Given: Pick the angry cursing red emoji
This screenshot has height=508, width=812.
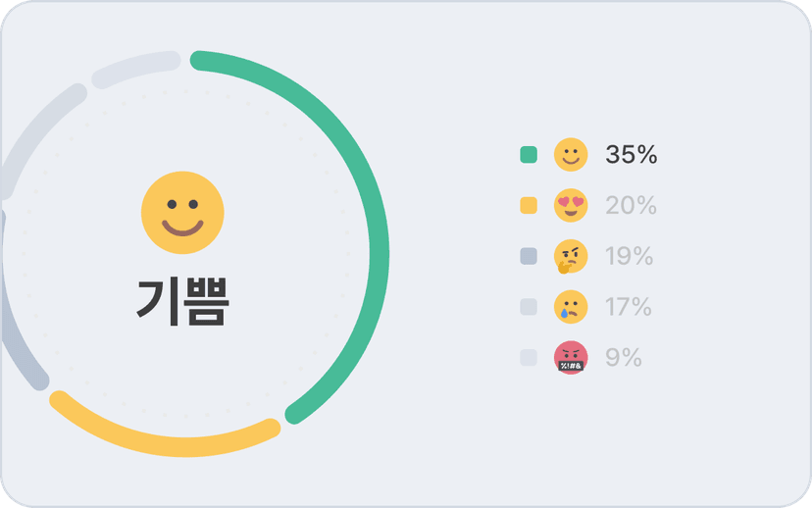Looking at the screenshot, I should click(x=571, y=358).
